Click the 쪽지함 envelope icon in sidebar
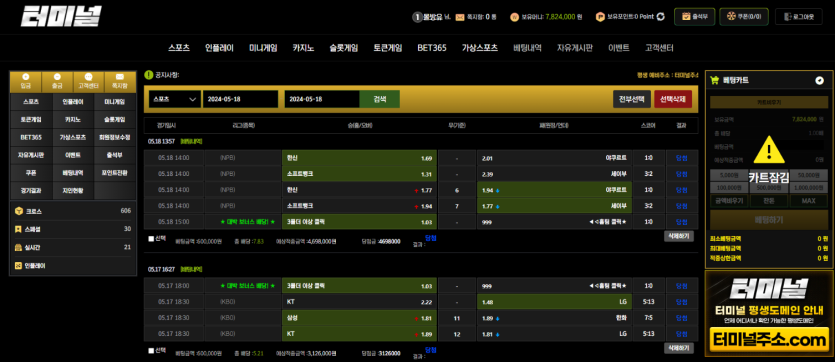Screen dimensions: 835x362 (x=120, y=77)
